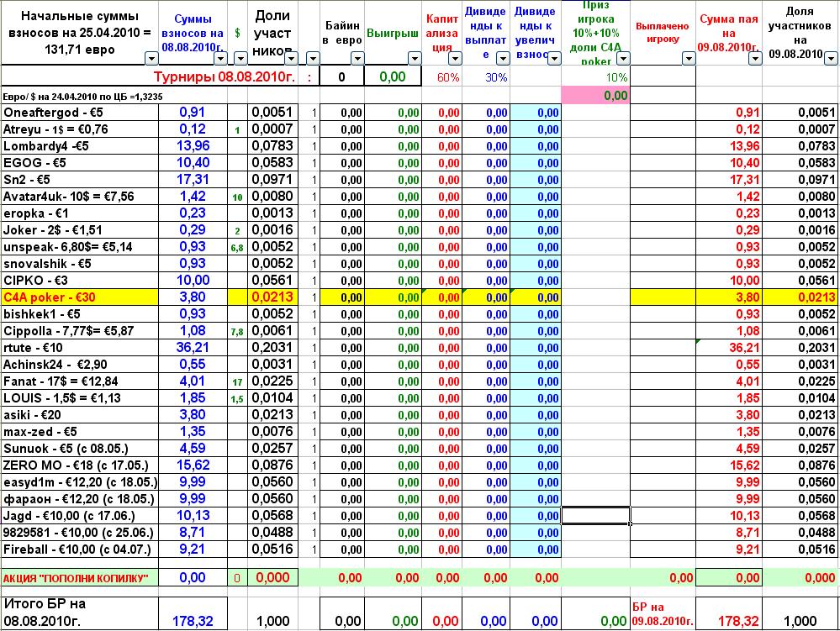The height and width of the screenshot is (631, 840).
Task: Open the Байин в евро filter arrow
Action: point(357,58)
